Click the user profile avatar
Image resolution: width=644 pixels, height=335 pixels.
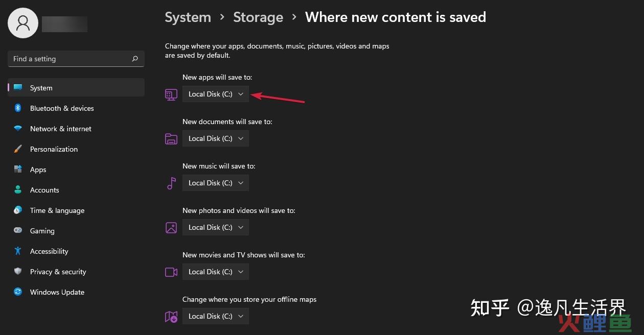click(x=23, y=23)
